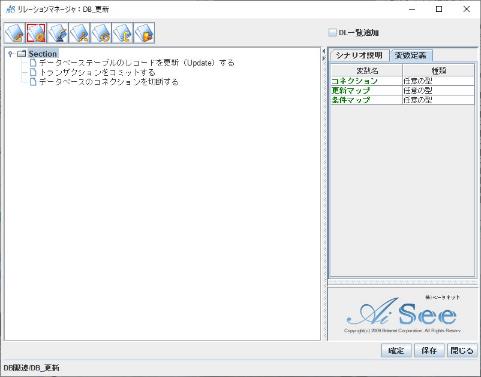Click the document icon with circular arrows
The height and width of the screenshot is (377, 481).
pyautogui.click(x=101, y=33)
